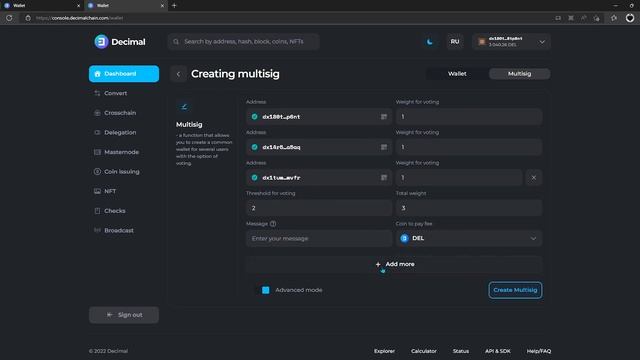Click weight field for dx14r8 address
Viewport: 640px width, 360px height.
469,147
